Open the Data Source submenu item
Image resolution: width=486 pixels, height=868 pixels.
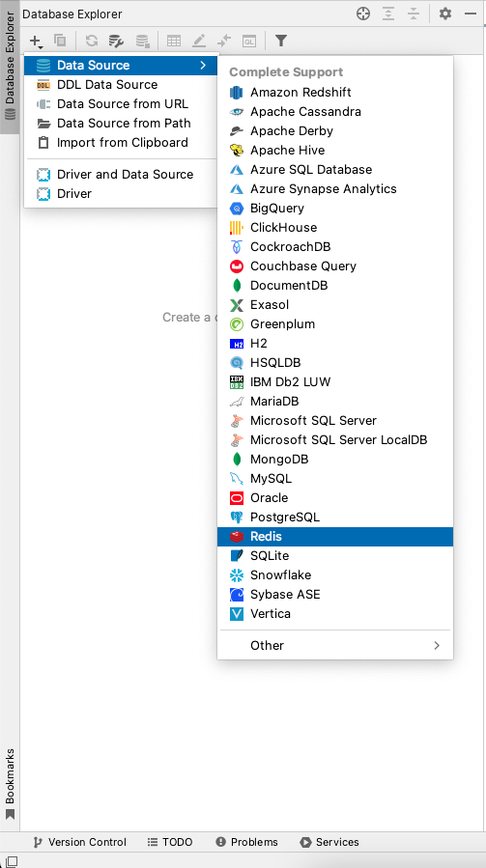click(x=121, y=66)
